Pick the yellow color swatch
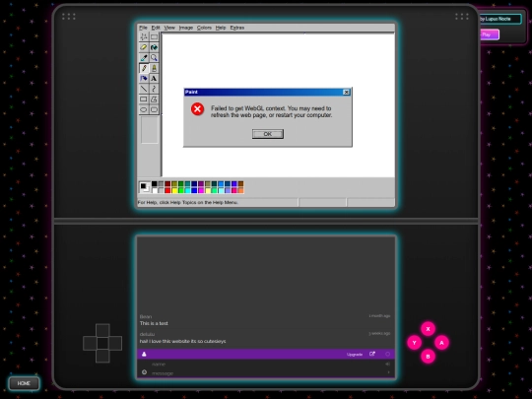 click(174, 190)
